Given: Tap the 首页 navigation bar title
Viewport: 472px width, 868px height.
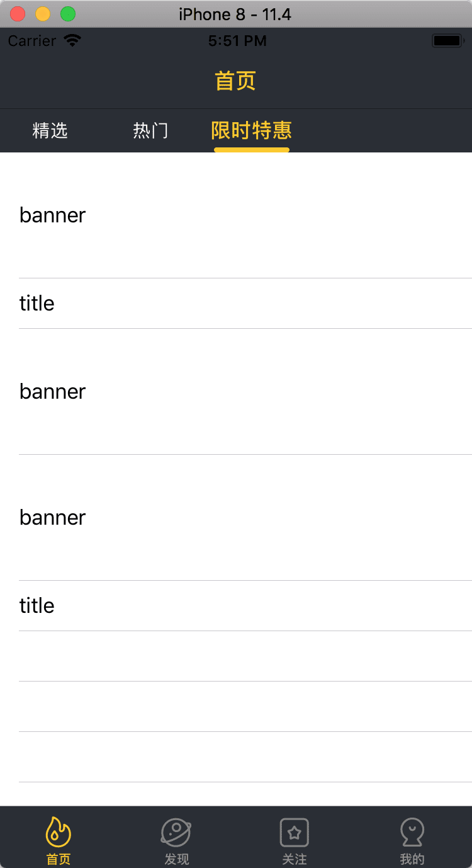Looking at the screenshot, I should 235,81.
